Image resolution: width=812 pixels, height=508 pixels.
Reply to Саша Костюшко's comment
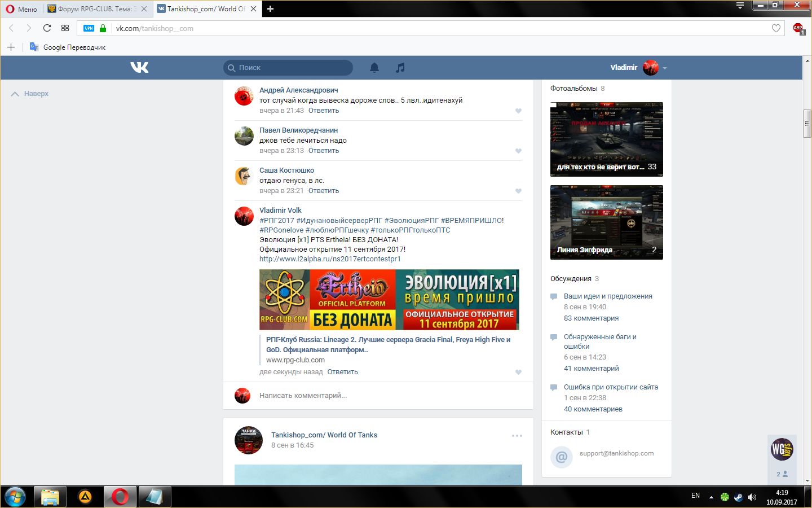[324, 191]
